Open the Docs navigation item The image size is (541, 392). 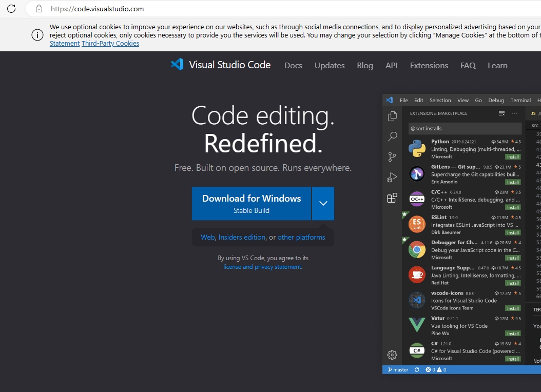(293, 66)
